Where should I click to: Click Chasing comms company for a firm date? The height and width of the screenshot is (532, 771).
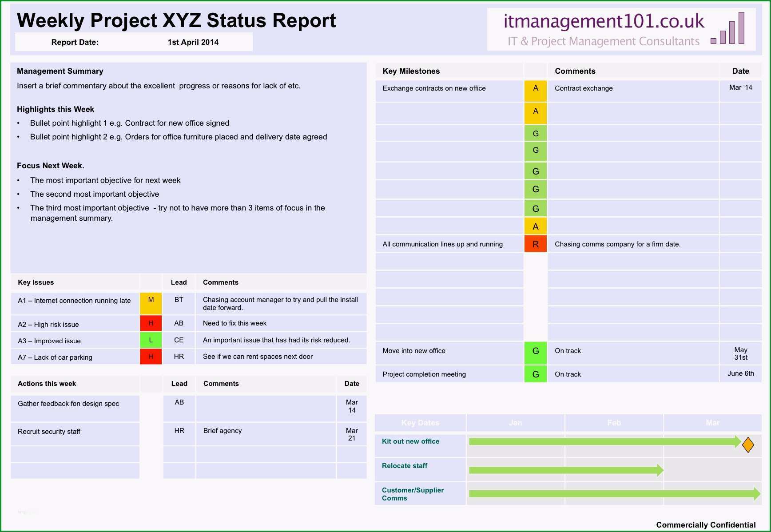[617, 244]
